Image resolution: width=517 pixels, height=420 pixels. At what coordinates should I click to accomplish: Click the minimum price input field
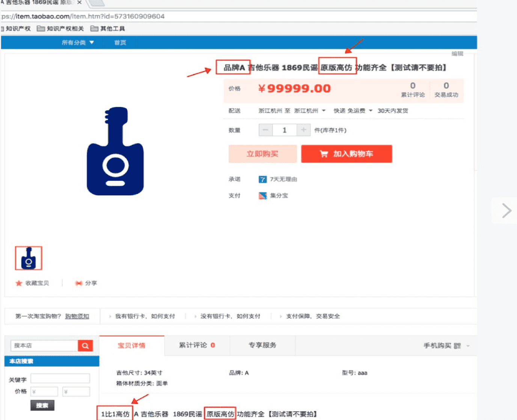(44, 391)
